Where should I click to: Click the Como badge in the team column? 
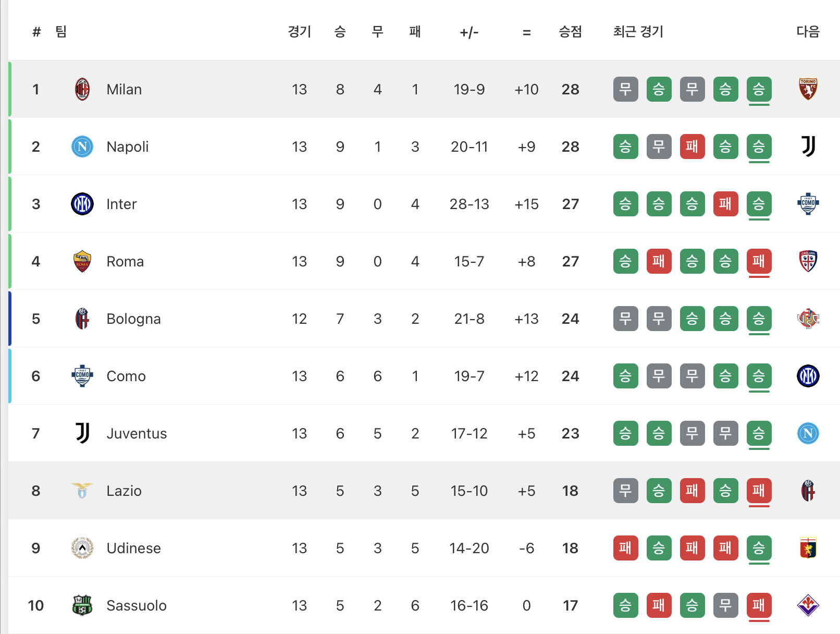pyautogui.click(x=82, y=376)
